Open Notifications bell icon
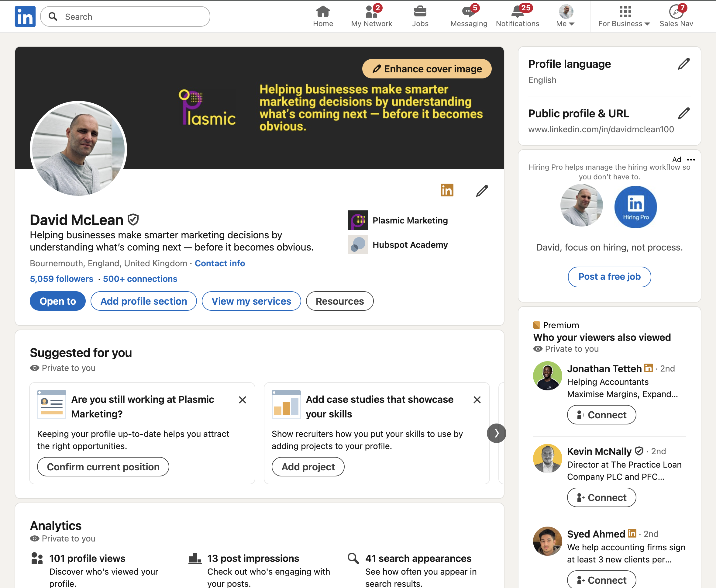716x588 pixels. tap(517, 12)
